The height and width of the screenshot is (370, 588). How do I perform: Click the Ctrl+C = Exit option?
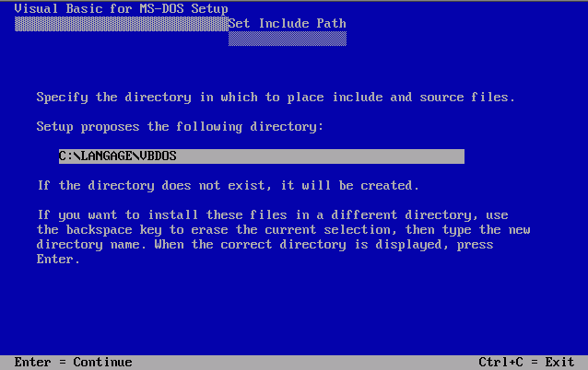coord(526,362)
